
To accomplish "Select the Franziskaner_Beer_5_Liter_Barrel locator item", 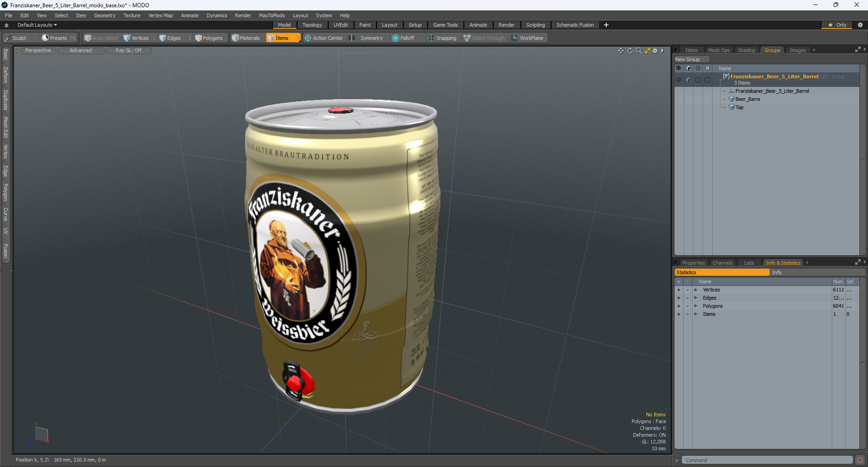I will pos(772,91).
